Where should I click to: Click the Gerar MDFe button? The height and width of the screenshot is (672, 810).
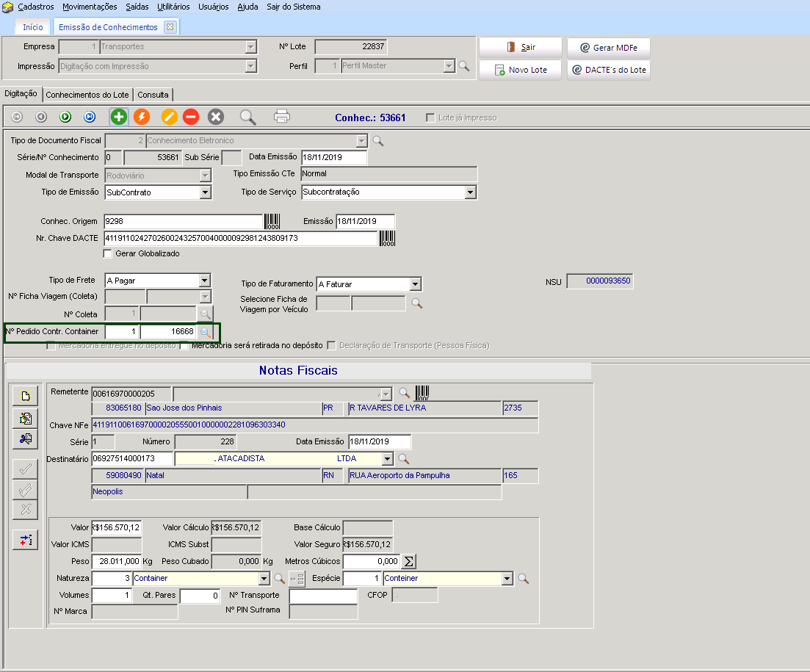(608, 48)
